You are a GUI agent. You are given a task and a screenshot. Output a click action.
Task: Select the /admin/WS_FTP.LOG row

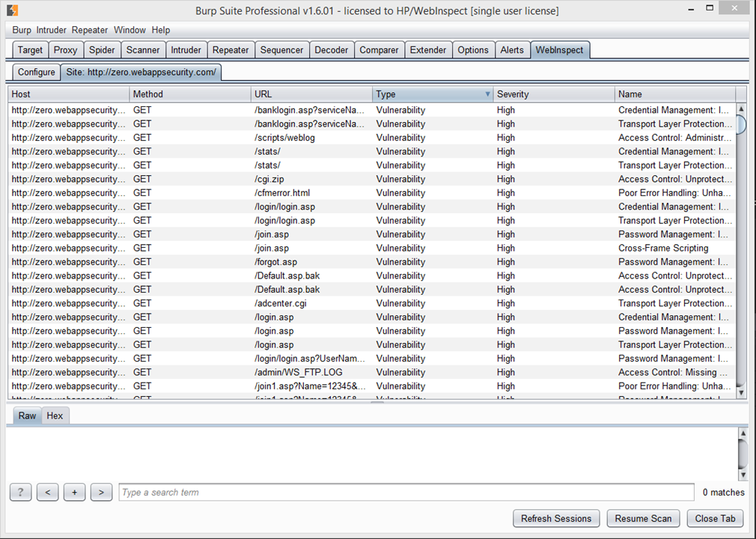pos(372,373)
